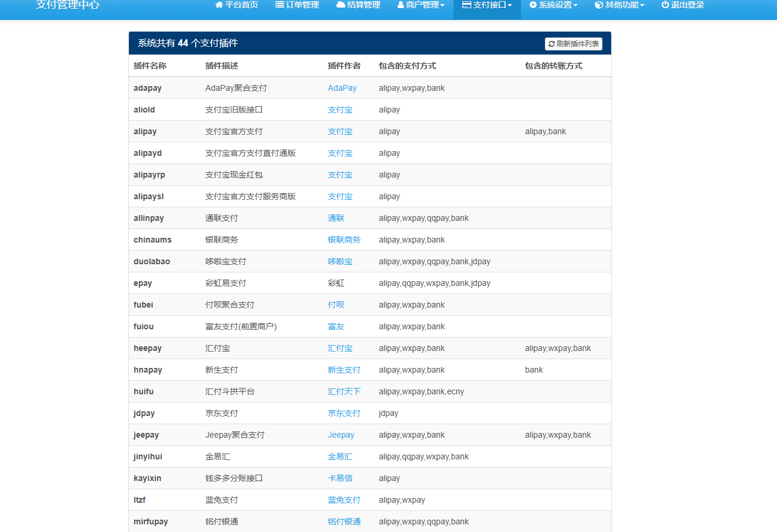Open the 付呗 author link
This screenshot has width=777, height=532.
coord(336,305)
